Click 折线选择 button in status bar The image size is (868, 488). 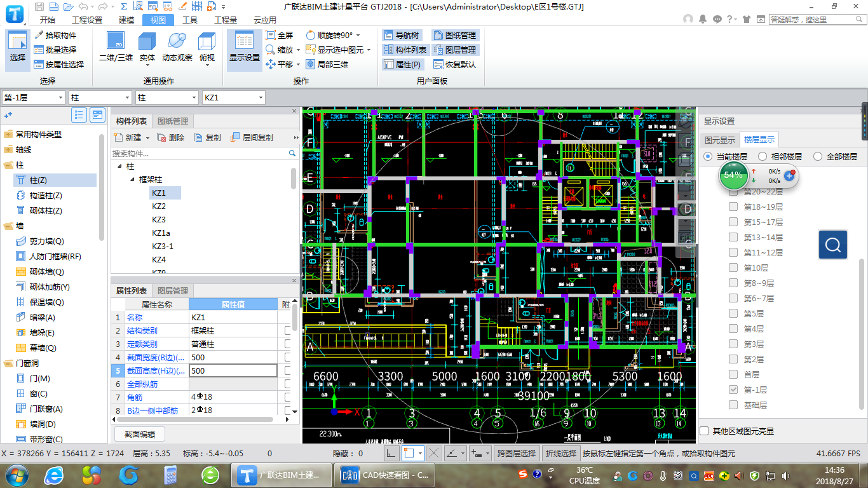[561, 453]
